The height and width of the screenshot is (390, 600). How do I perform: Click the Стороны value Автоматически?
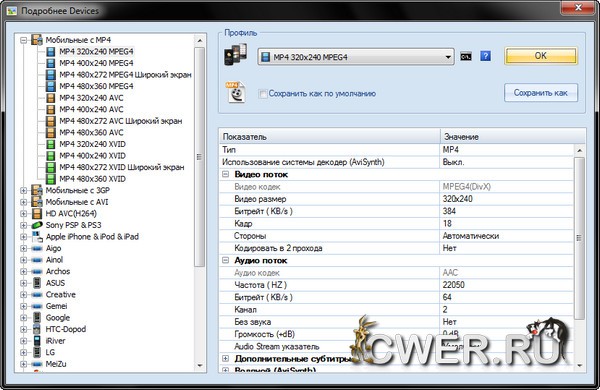(x=471, y=236)
